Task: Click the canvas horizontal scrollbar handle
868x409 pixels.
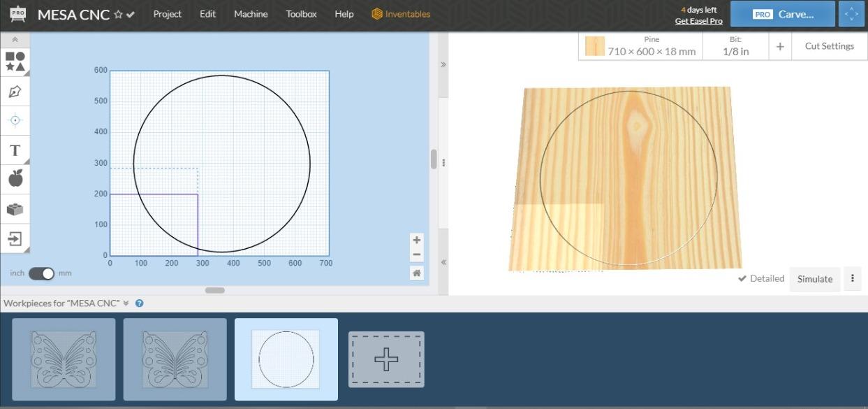Action: (215, 289)
